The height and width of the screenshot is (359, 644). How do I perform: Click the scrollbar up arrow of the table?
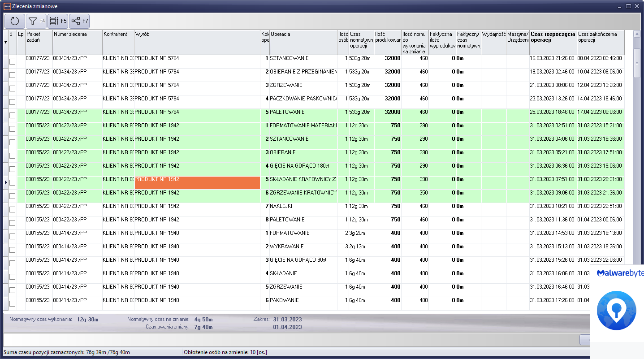coord(636,34)
